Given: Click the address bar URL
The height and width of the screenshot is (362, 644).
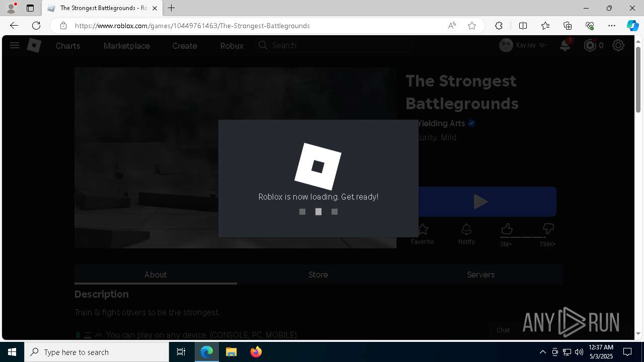Looking at the screenshot, I should [x=192, y=26].
